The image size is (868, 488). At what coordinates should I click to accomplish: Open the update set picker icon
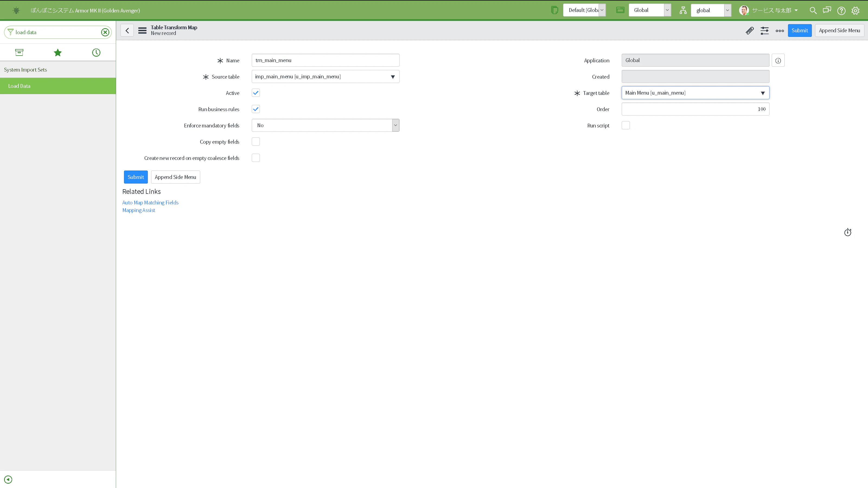[554, 10]
